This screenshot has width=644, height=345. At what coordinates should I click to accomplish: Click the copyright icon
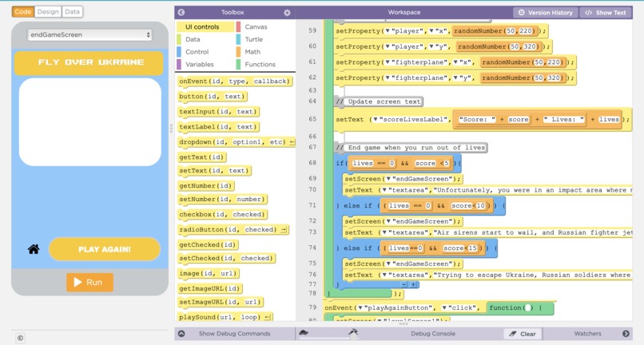pyautogui.click(x=20, y=339)
